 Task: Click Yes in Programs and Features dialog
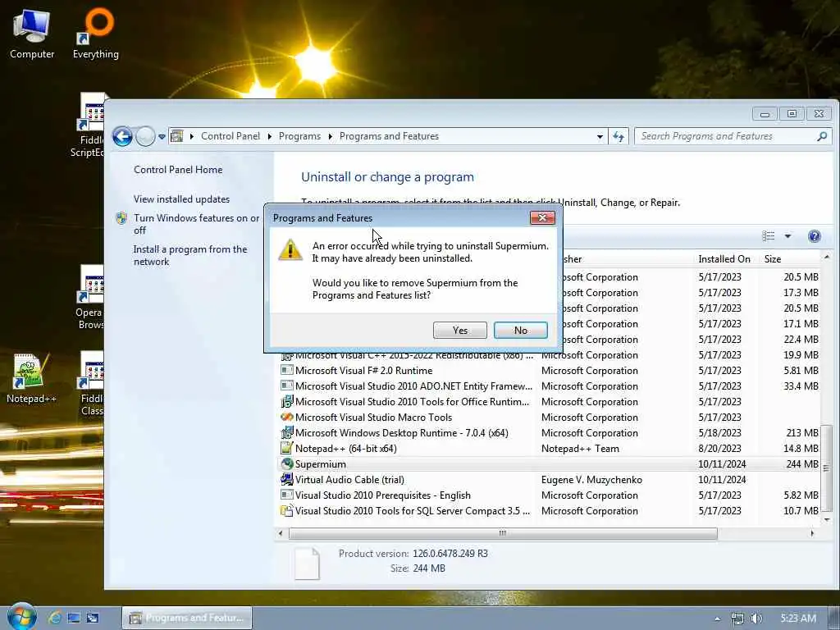tap(459, 330)
